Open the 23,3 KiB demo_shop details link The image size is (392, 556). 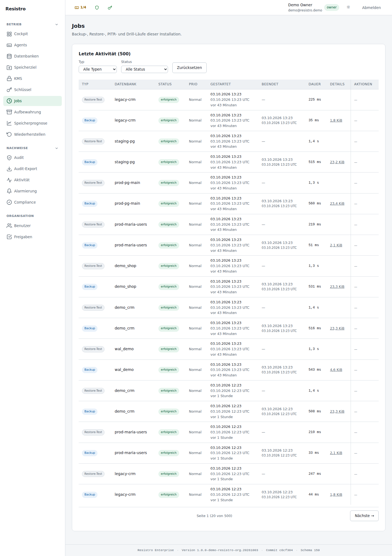pos(337,287)
